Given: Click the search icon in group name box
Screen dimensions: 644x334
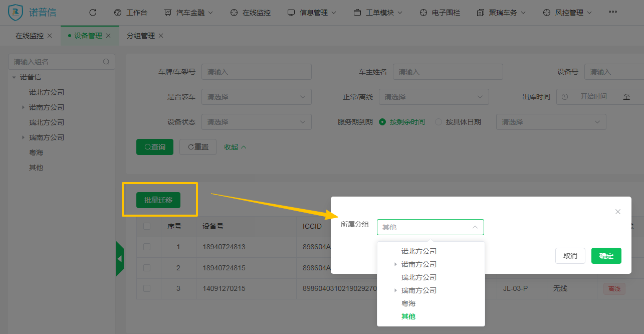Looking at the screenshot, I should [106, 62].
